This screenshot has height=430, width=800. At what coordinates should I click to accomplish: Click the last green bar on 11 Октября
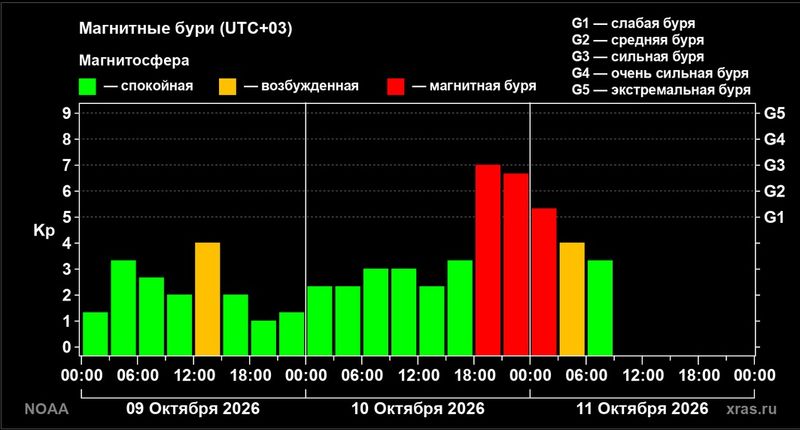(600, 308)
